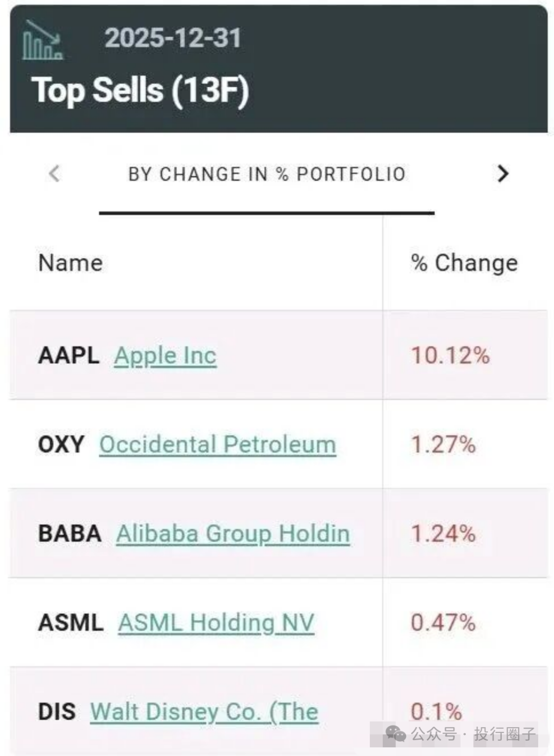The height and width of the screenshot is (756, 554).
Task: Advance to the next view with right chevron
Action: [x=503, y=173]
